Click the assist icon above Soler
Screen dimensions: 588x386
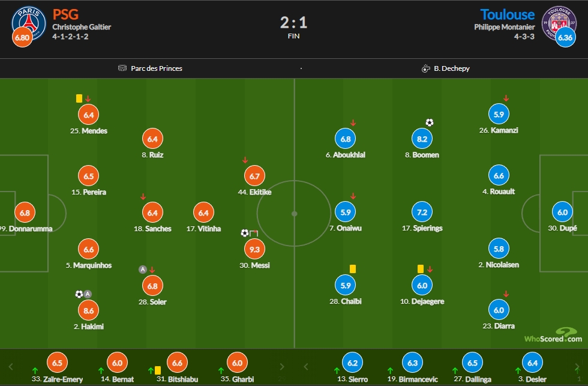(143, 270)
